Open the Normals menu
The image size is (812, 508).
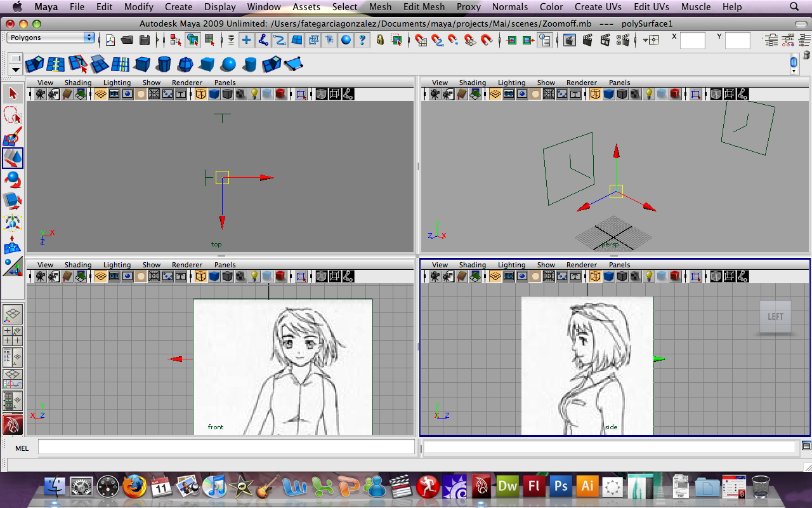pos(510,7)
